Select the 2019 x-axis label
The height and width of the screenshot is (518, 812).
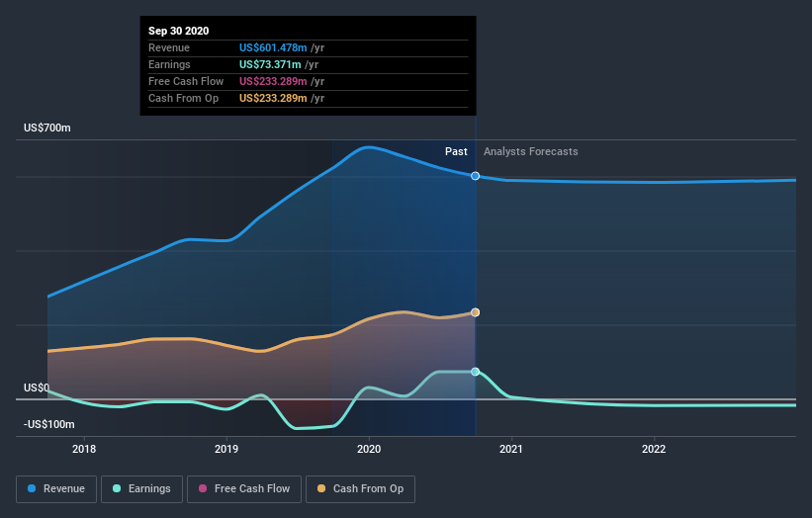click(x=226, y=449)
